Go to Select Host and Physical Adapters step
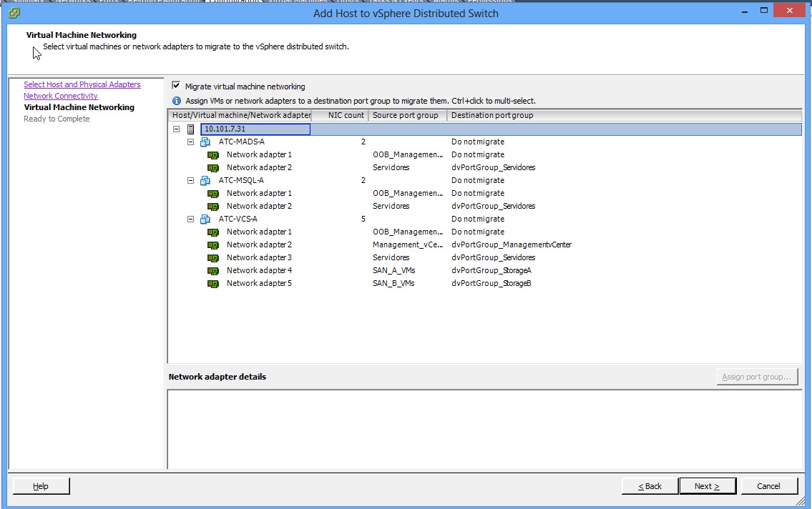Image resolution: width=812 pixels, height=509 pixels. 82,84
